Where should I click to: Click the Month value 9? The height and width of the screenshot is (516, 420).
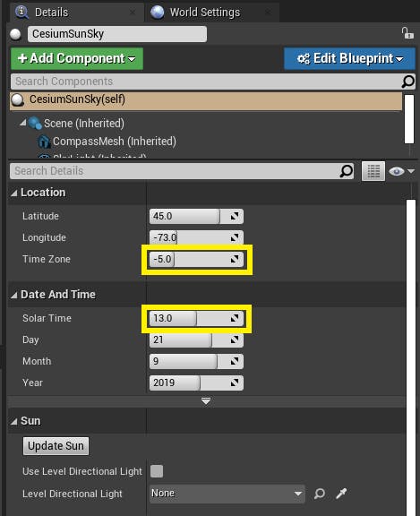click(156, 361)
